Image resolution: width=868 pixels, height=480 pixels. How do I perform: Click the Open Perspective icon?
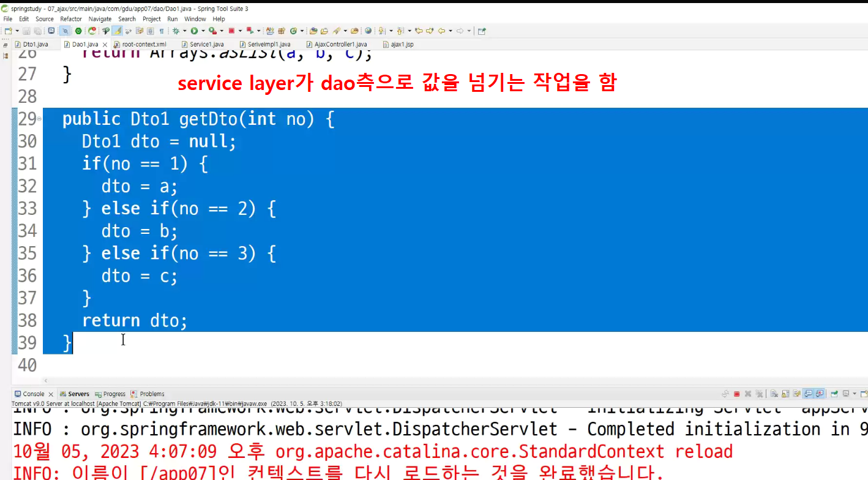481,31
